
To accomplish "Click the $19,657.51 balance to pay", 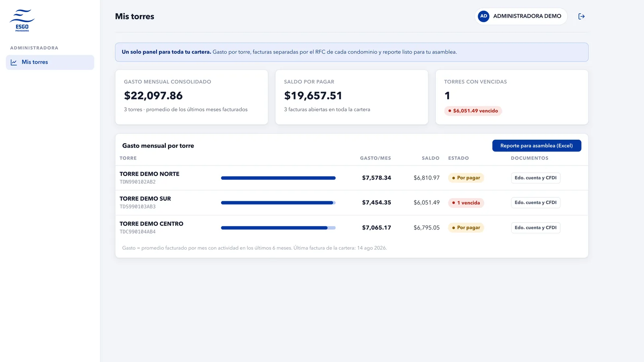I will tap(313, 96).
